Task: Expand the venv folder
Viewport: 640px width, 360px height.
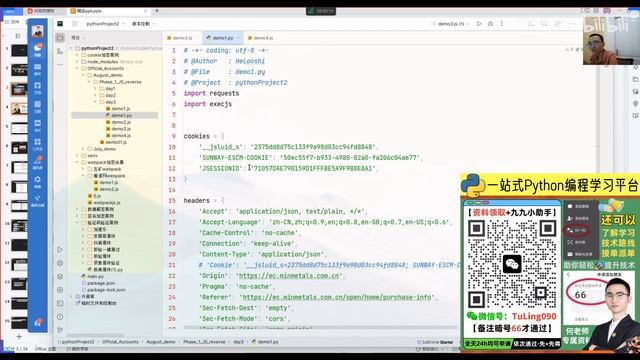Action: pos(77,156)
